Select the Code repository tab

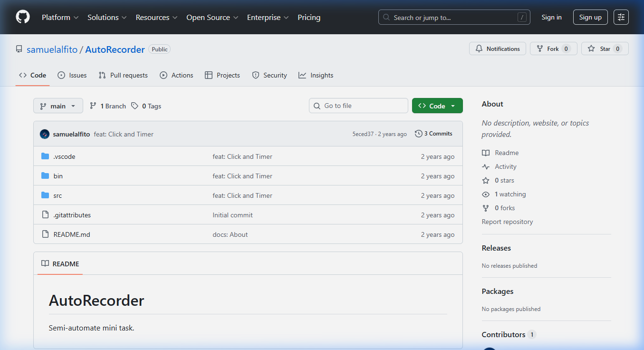coord(33,75)
